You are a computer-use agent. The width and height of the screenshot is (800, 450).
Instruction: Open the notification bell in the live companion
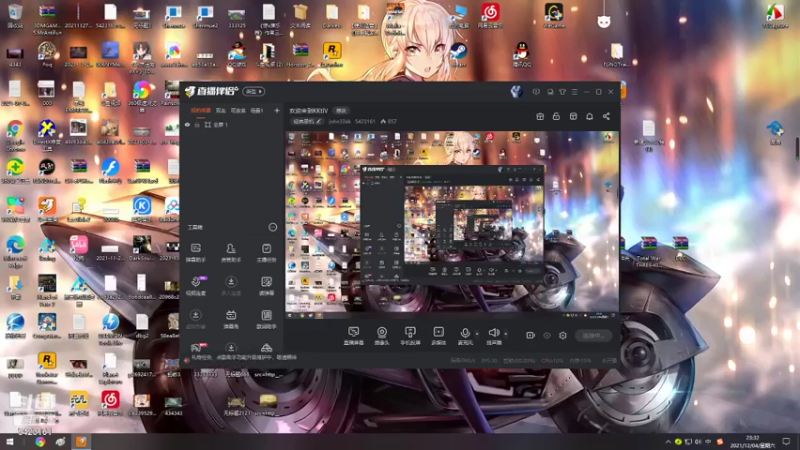589,116
